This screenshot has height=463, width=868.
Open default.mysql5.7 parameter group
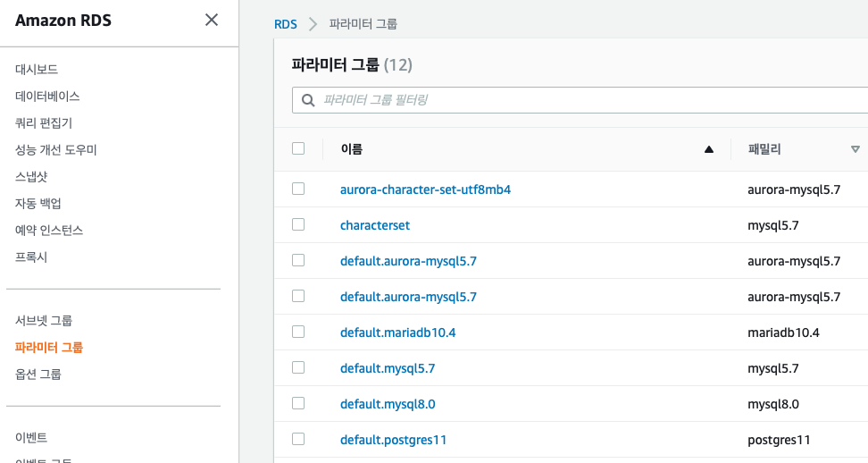(x=388, y=368)
